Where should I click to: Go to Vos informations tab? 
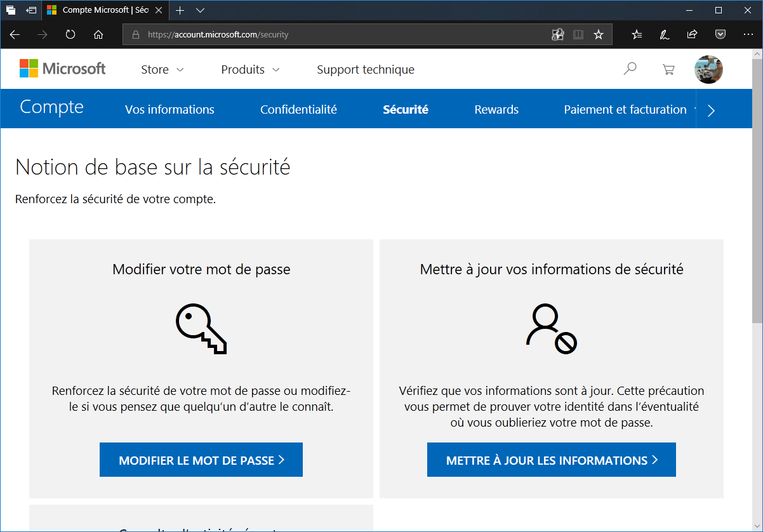click(169, 109)
